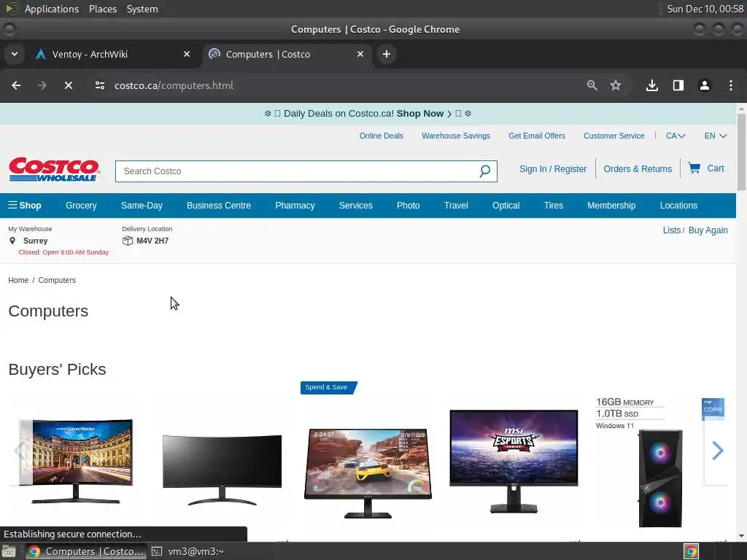This screenshot has height=560, width=747.
Task: Open Optical navigation item
Action: 506,206
